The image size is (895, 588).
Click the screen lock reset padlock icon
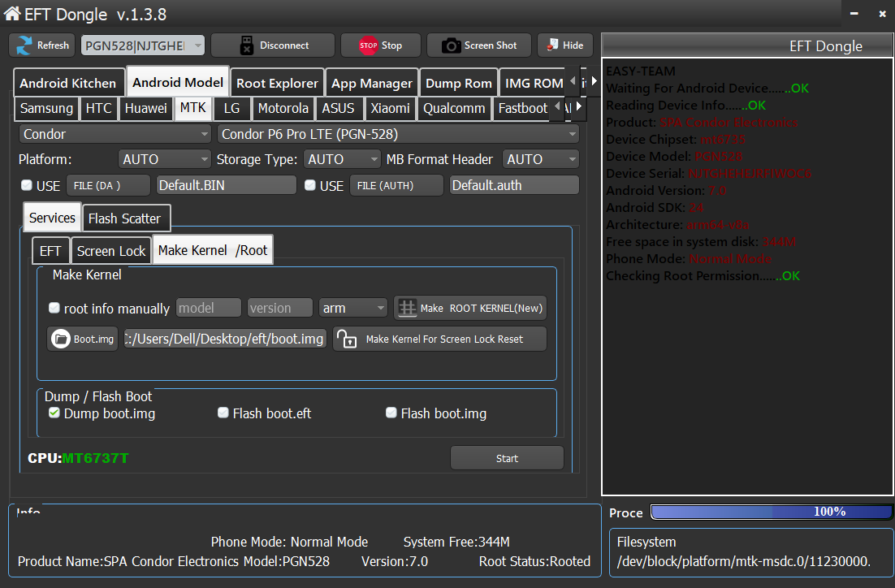[x=347, y=339]
